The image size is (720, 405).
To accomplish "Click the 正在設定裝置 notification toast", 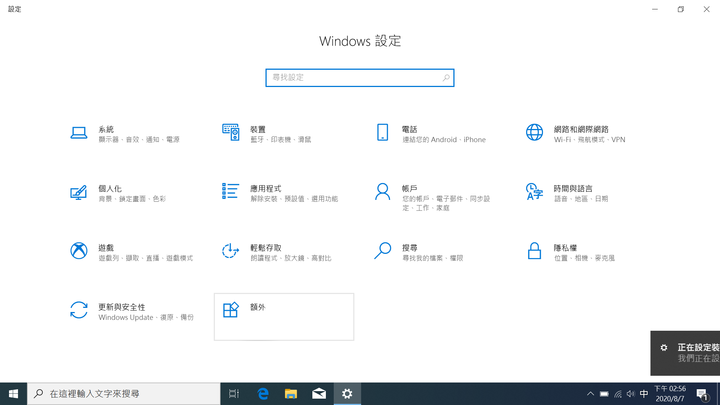I will coord(685,353).
